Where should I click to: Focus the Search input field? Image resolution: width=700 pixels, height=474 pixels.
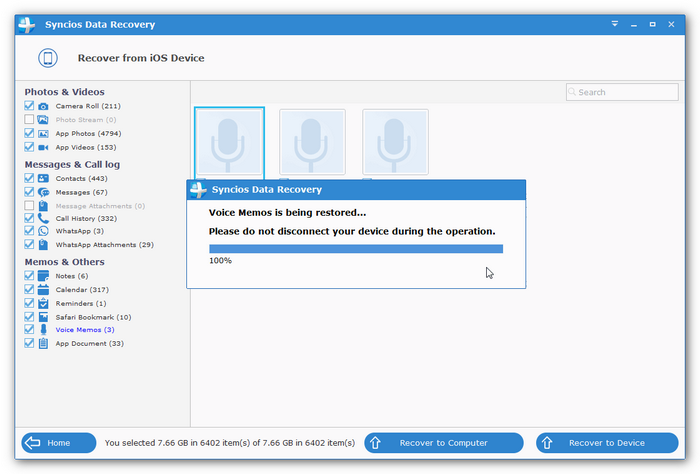tap(622, 92)
